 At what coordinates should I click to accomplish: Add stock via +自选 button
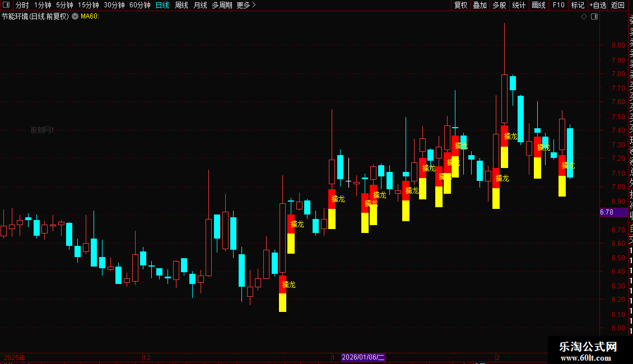click(598, 5)
